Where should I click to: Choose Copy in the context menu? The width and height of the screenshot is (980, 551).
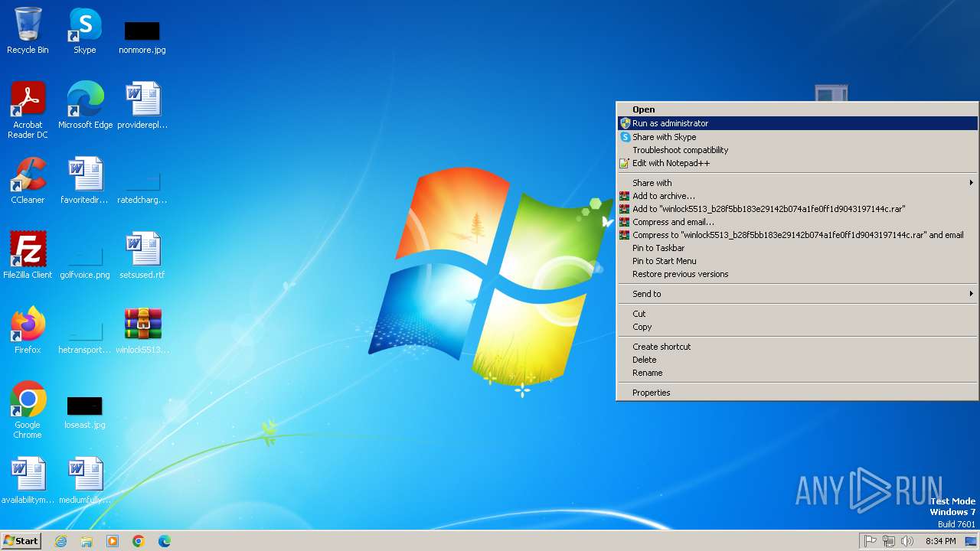point(798,327)
